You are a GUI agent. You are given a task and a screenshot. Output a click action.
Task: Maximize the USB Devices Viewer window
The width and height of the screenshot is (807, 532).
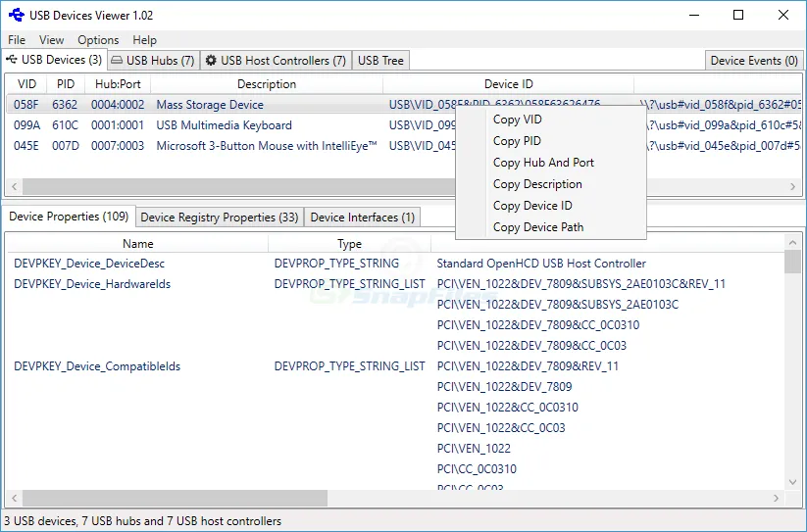738,15
